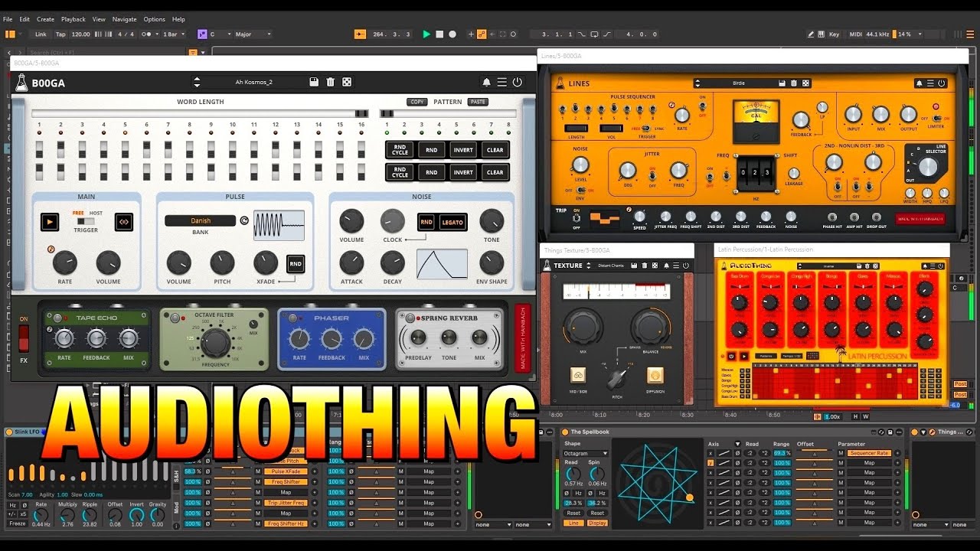Toggle the Free/Sync trigger switch in Lines
This screenshot has width=980, height=551.
(646, 128)
